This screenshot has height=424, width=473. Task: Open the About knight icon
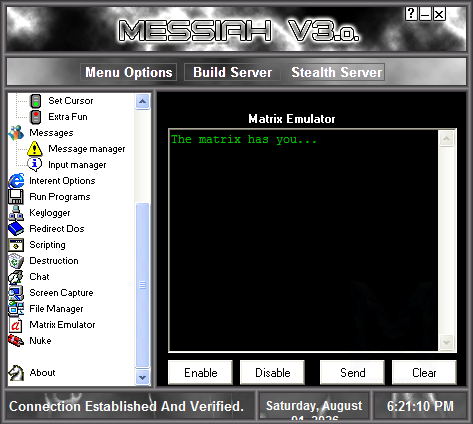click(16, 373)
